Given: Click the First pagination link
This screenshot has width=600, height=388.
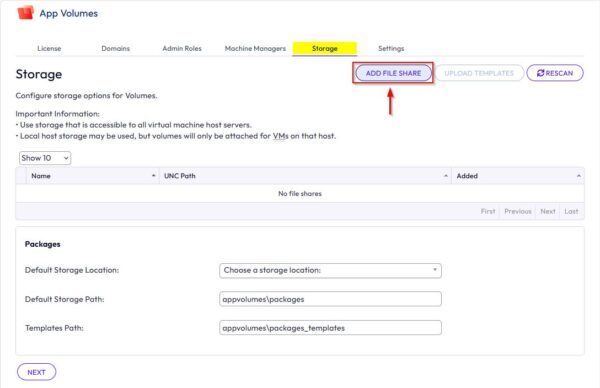Looking at the screenshot, I should pyautogui.click(x=488, y=211).
